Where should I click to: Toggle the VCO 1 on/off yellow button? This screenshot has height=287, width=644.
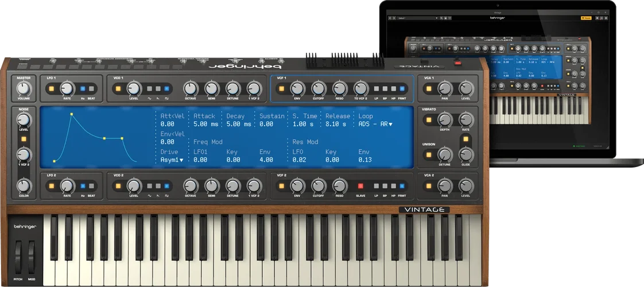(118, 88)
